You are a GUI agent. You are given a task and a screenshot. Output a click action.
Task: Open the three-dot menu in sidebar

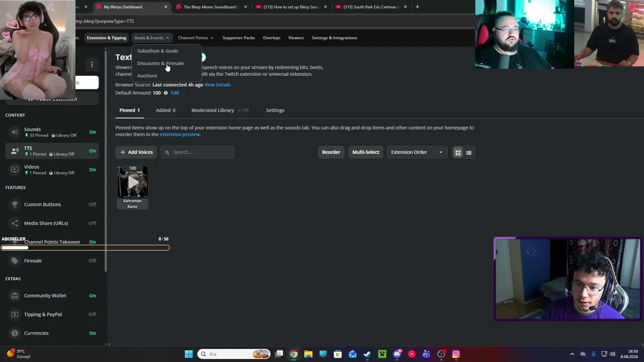tap(92, 64)
